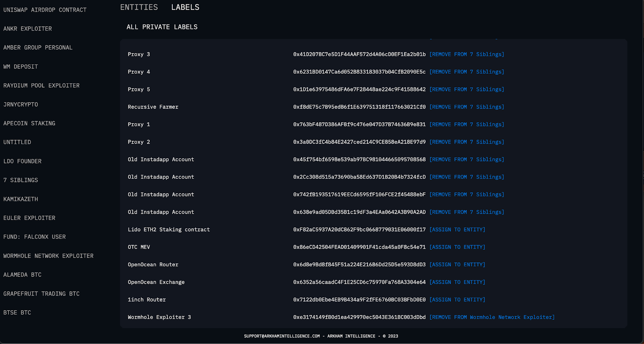This screenshot has width=644, height=344.
Task: Open UNISWAP AIRDROP CONTRACT in the sidebar
Action: click(45, 10)
